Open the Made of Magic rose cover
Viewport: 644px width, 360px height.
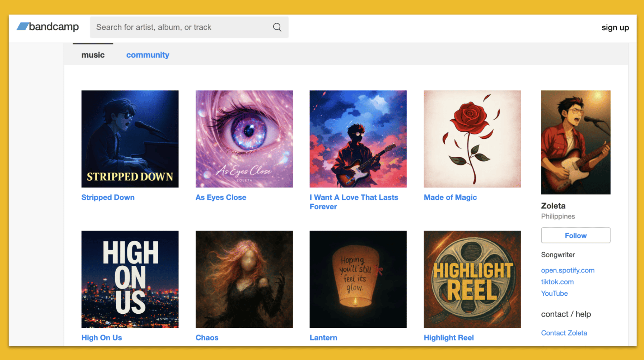pos(472,139)
